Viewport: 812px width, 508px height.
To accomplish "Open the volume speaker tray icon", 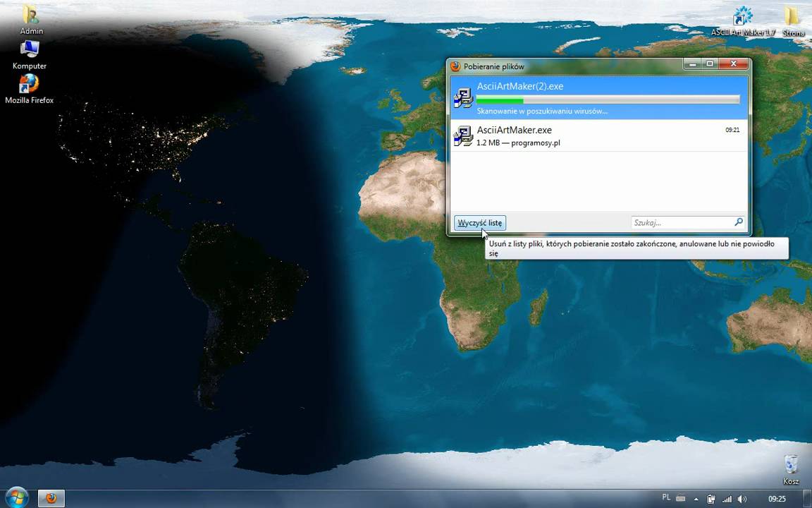I will [x=742, y=499].
